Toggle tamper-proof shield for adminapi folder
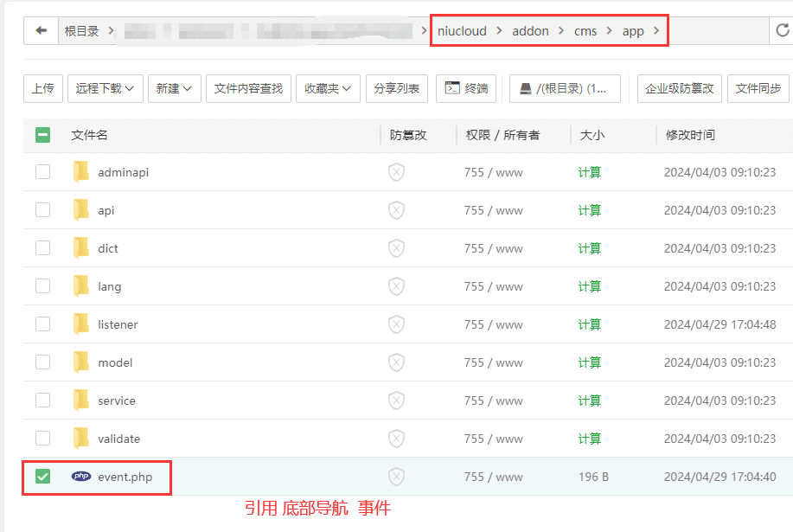The image size is (793, 532). pyautogui.click(x=396, y=172)
